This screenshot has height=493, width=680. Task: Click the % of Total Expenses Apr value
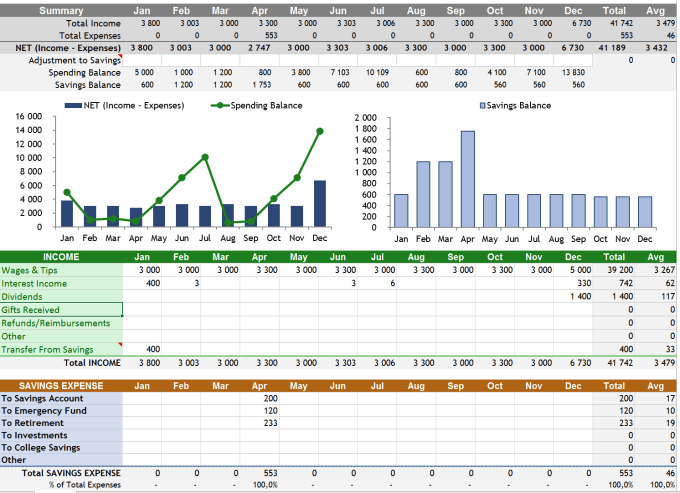pos(265,485)
